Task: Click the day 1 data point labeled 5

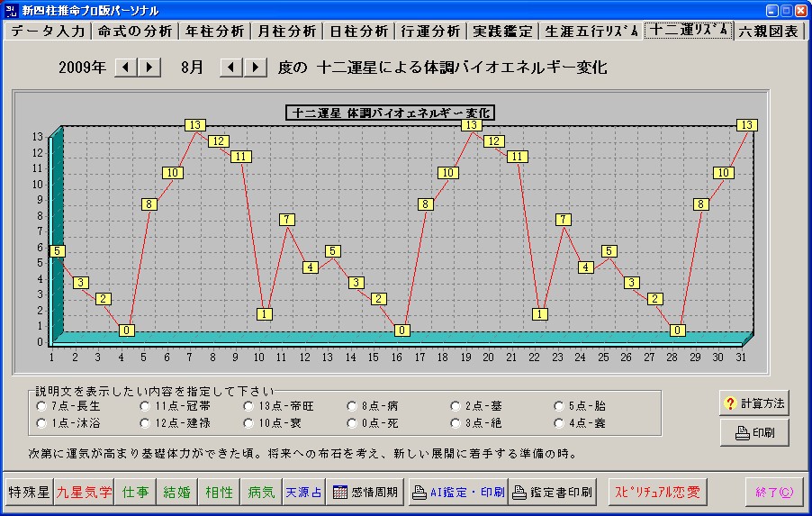Action: click(x=58, y=251)
